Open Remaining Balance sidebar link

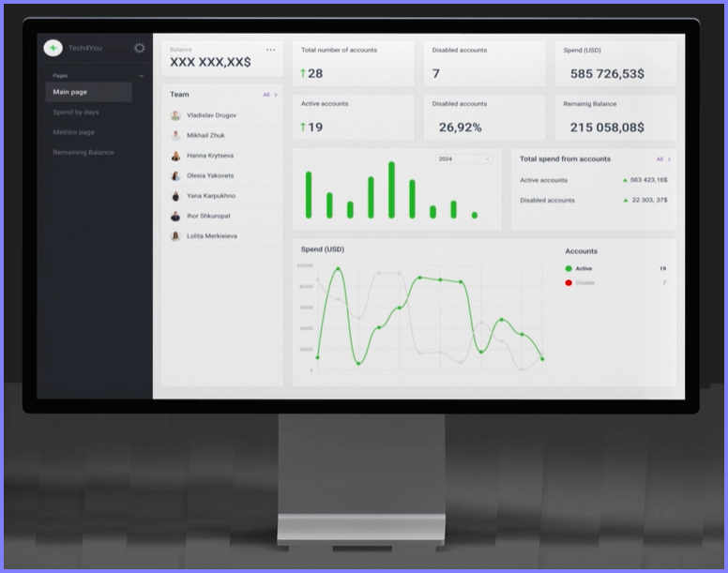pyautogui.click(x=83, y=152)
